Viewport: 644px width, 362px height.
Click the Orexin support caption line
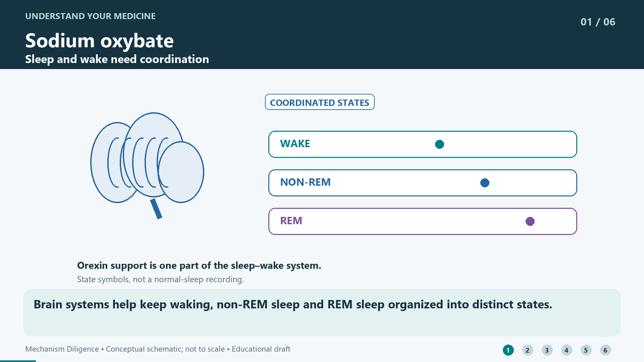tap(199, 265)
